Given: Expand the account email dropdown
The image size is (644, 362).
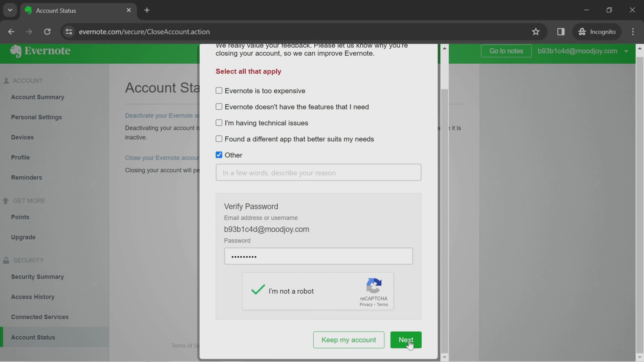Looking at the screenshot, I should pos(626,51).
